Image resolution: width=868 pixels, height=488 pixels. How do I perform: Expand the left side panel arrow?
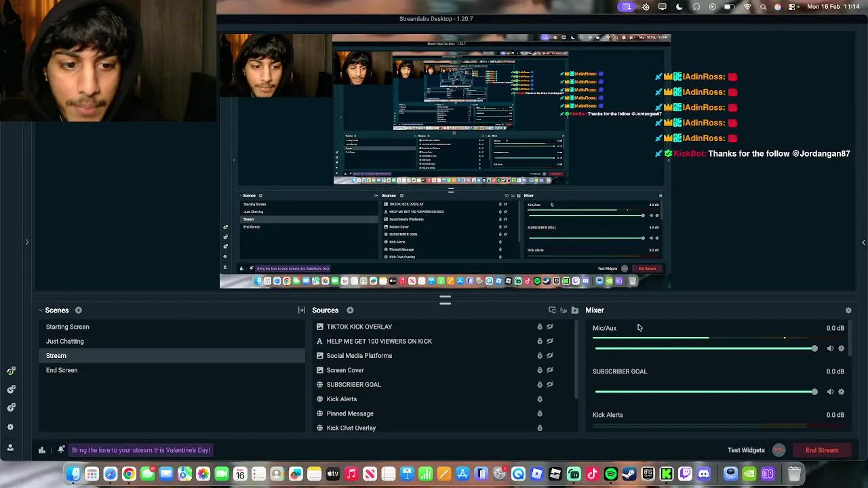tap(27, 242)
